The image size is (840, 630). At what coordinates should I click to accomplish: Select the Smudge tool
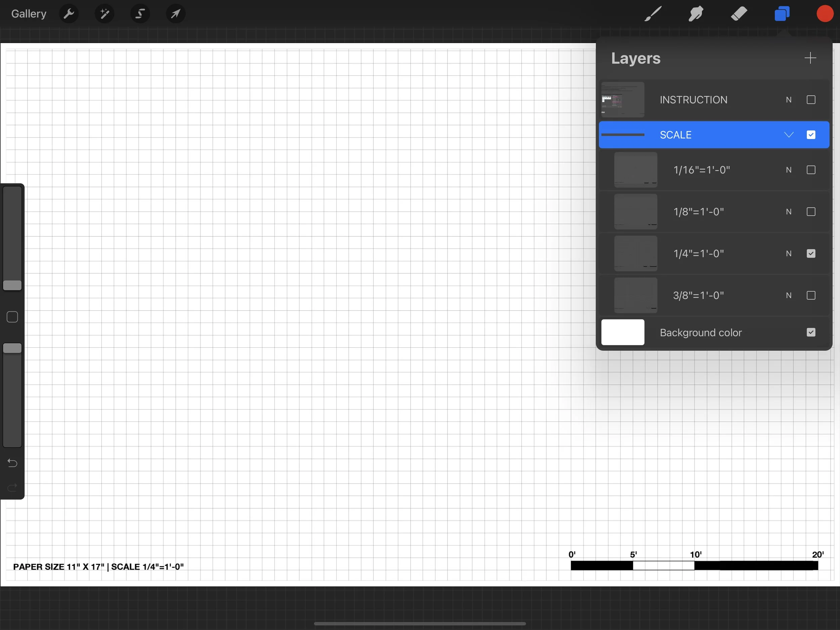696,14
